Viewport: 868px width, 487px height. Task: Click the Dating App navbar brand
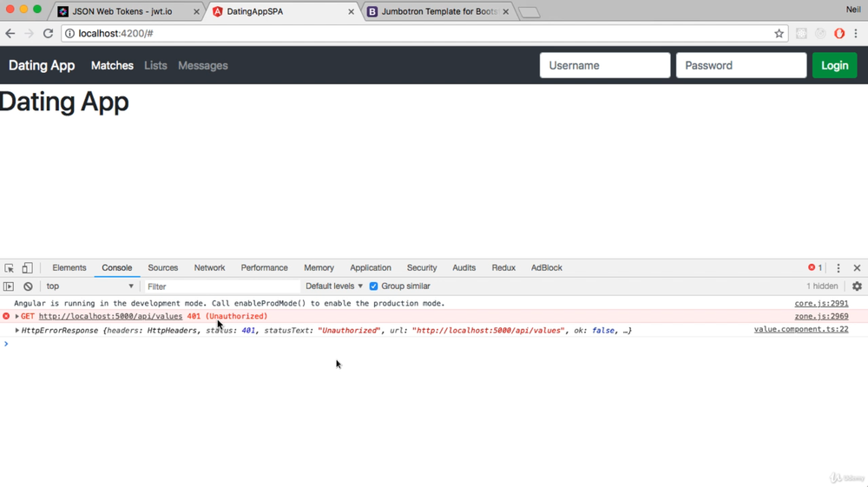(x=42, y=65)
